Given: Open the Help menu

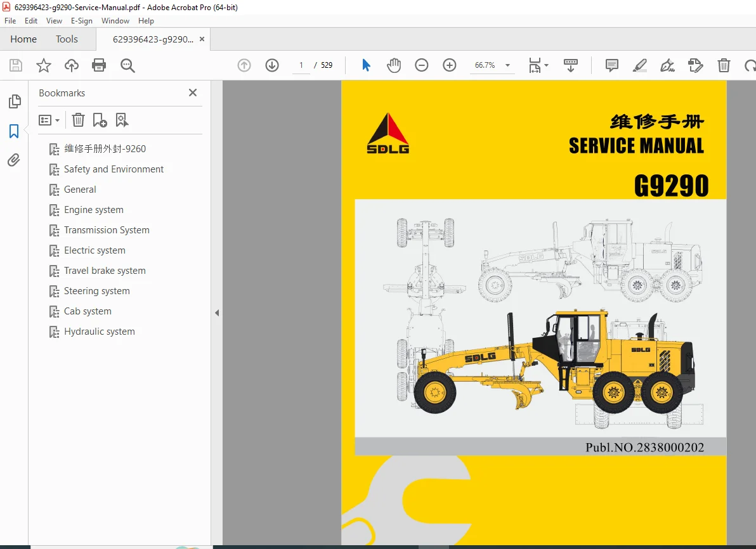Looking at the screenshot, I should [146, 21].
